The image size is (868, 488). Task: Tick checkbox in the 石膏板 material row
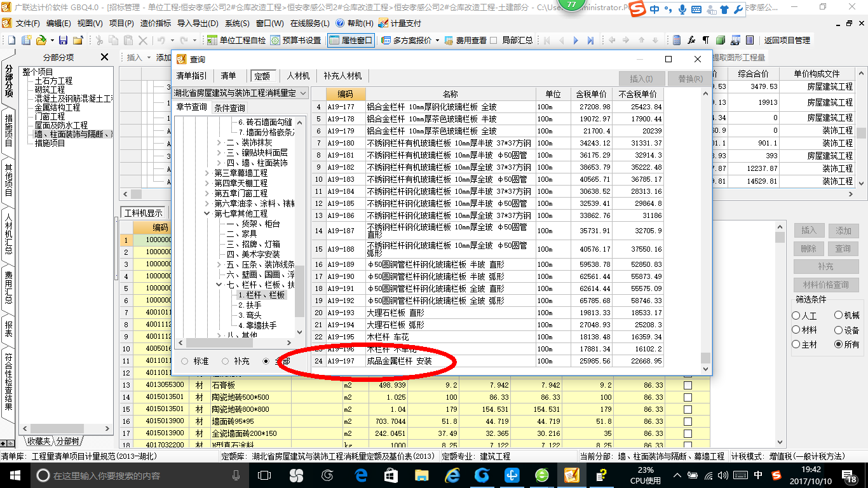click(x=688, y=385)
